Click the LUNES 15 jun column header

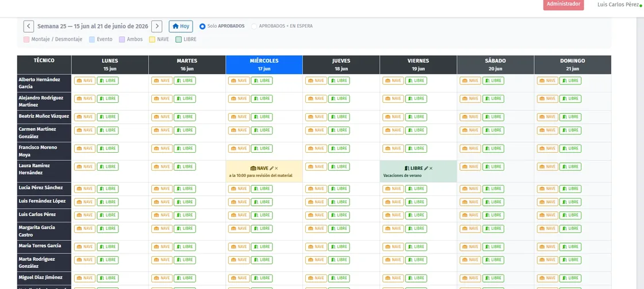coord(110,65)
